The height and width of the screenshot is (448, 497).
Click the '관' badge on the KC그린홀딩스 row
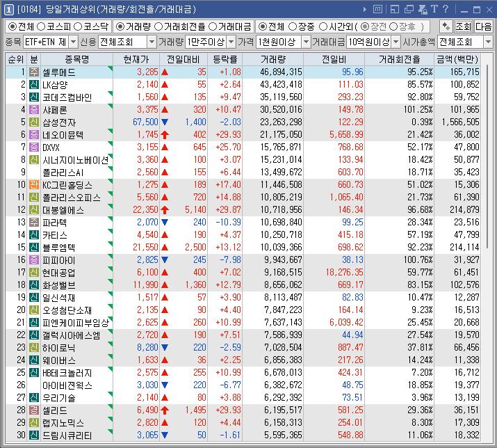coord(34,184)
